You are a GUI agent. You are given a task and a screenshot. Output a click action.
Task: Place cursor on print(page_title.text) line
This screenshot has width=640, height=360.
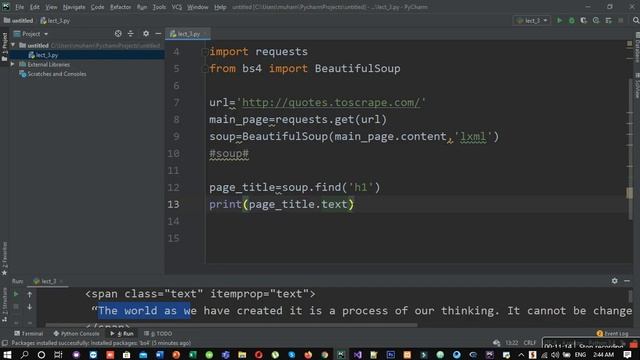[281, 204]
